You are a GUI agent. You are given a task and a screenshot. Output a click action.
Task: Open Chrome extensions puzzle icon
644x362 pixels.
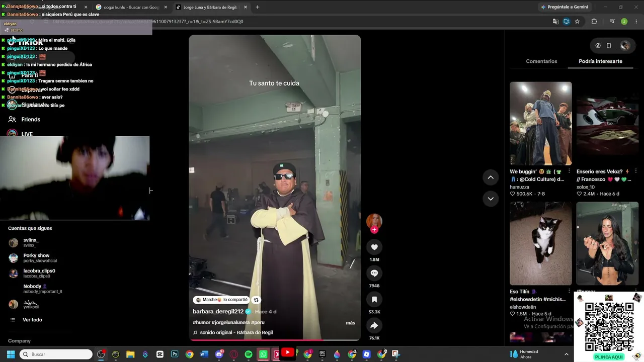pyautogui.click(x=594, y=22)
